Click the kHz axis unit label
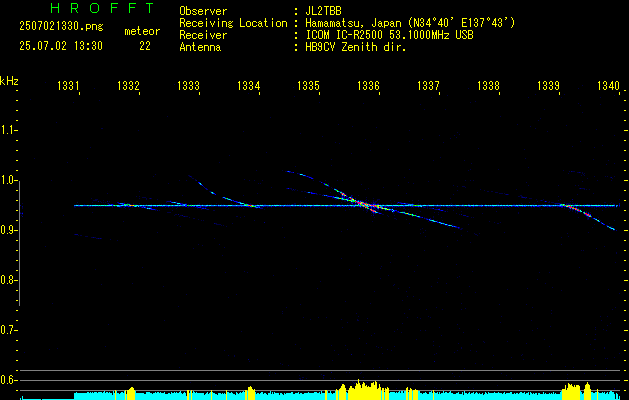 (9, 81)
